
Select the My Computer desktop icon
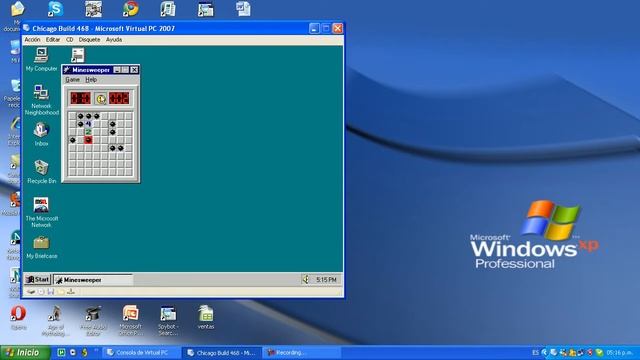click(41, 60)
